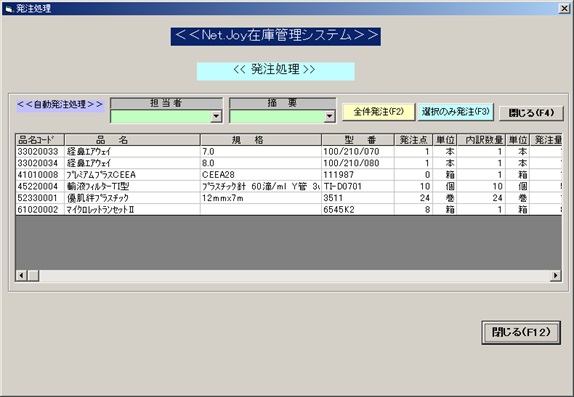Click the 閉じる(F4) button
The image size is (574, 397).
pos(532,113)
